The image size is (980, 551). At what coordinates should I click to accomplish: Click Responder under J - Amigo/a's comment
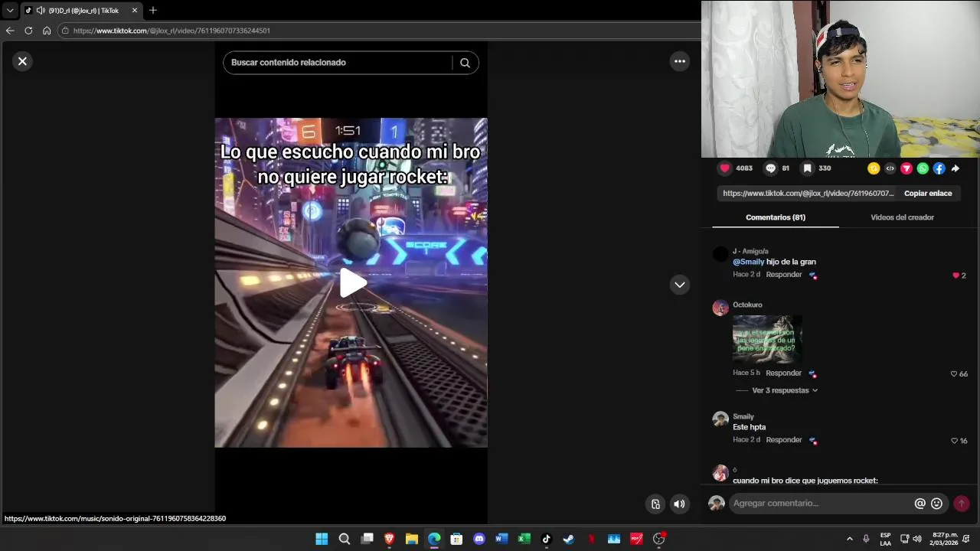click(x=784, y=275)
